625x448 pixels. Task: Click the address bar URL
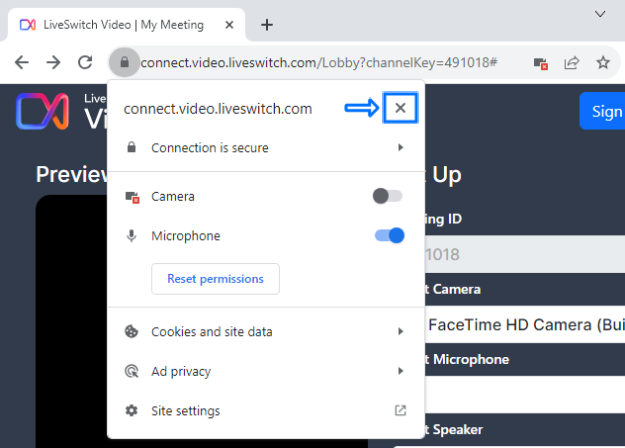pos(319,63)
